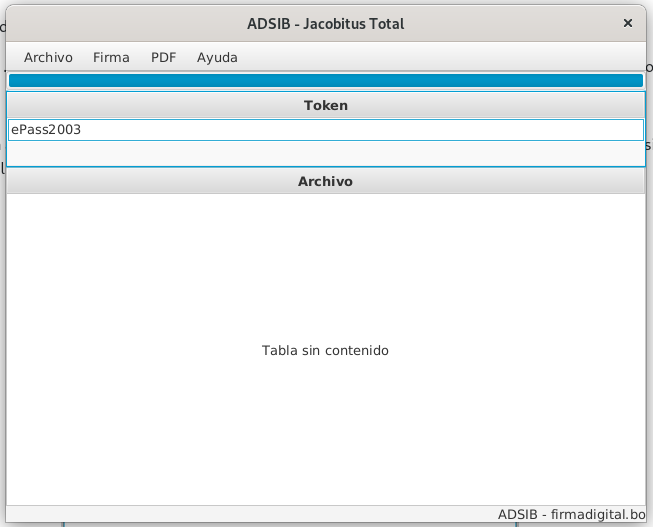Click empty file table area above placeholder text
653x527 pixels.
pyautogui.click(x=325, y=260)
